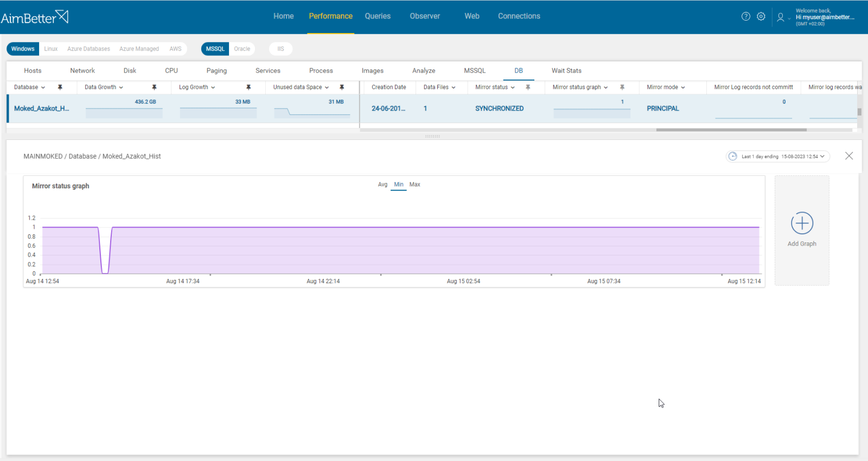
Task: Switch to the Services tab
Action: [268, 71]
